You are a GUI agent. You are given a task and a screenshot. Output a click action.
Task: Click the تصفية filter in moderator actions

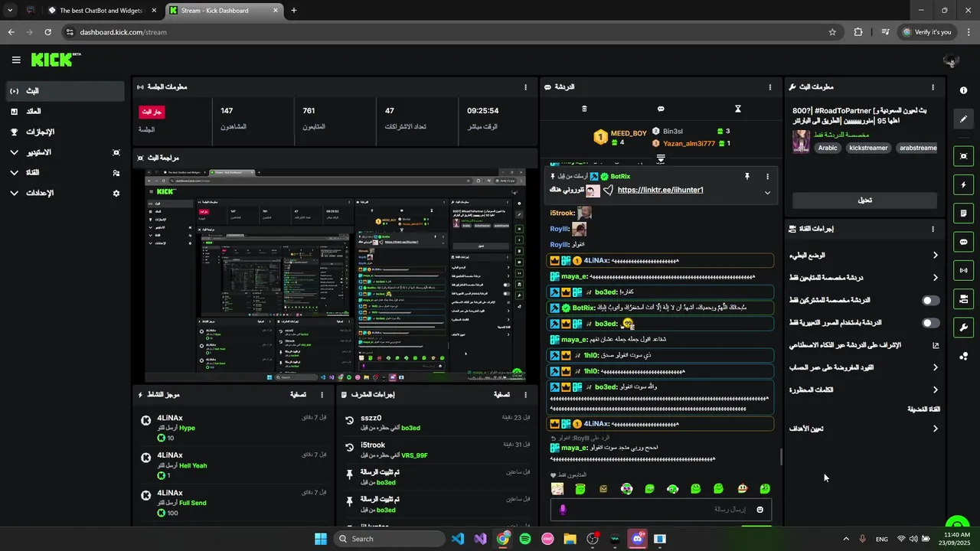click(x=501, y=395)
